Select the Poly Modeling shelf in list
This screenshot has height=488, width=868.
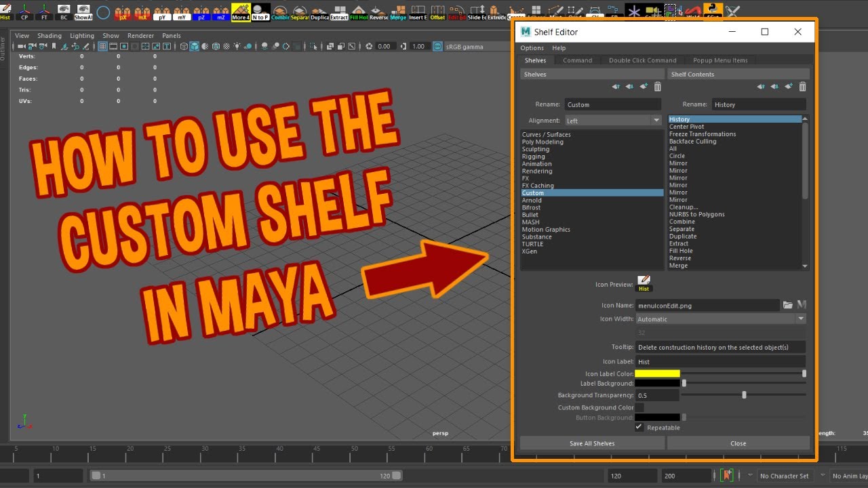(x=591, y=142)
